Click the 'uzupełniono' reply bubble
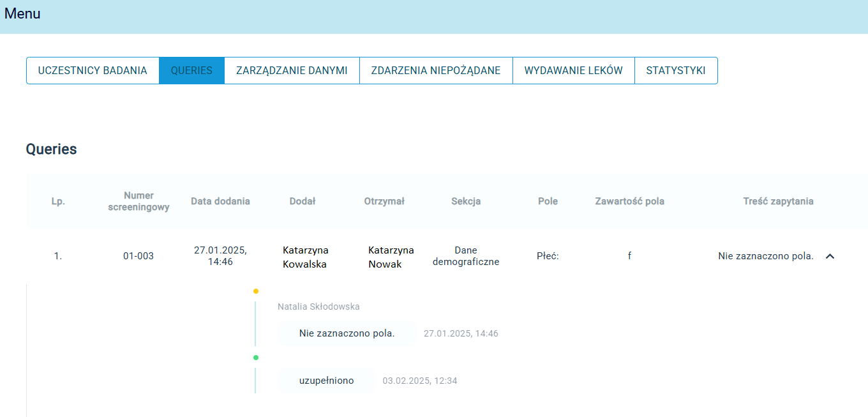 [326, 381]
